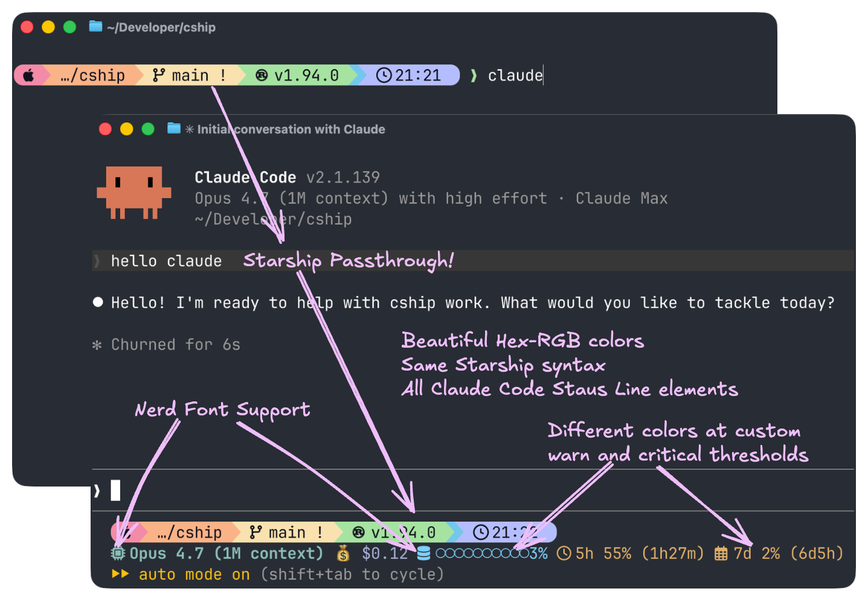The height and width of the screenshot is (600, 868).
Task: Close the ~/Developer/cship terminal window
Action: point(27,27)
